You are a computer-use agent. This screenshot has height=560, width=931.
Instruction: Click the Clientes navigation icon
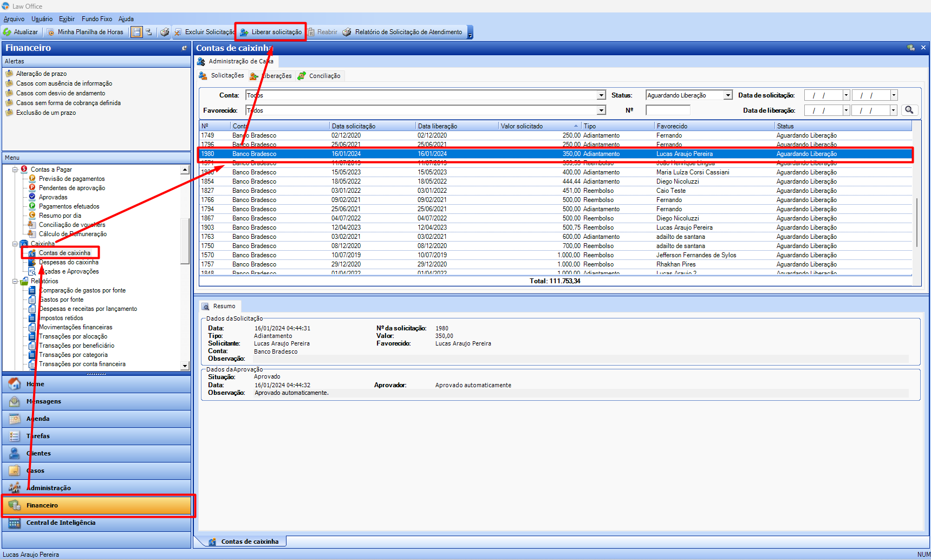(x=15, y=453)
